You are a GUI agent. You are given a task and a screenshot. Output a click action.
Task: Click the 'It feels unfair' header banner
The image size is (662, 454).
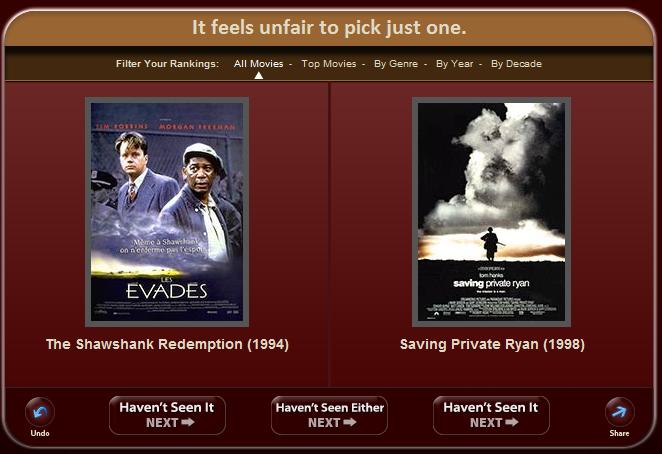coord(329,28)
